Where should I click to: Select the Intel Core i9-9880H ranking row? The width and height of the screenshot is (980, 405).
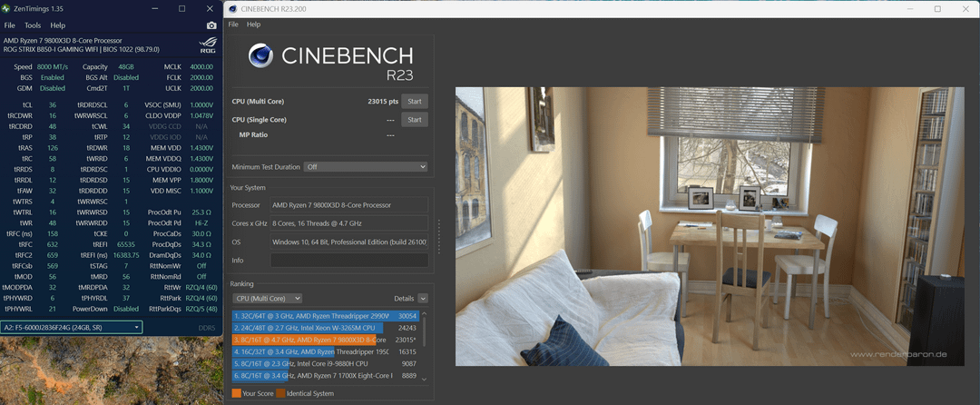tap(325, 364)
